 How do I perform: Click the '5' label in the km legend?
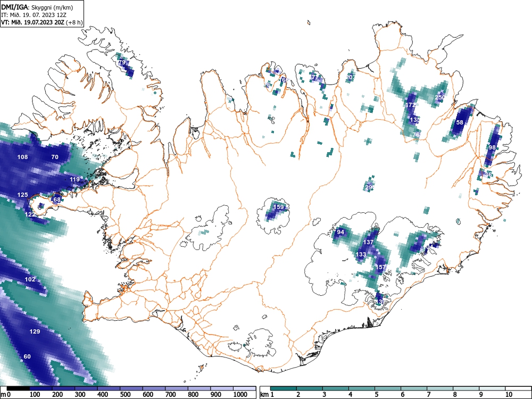(x=377, y=395)
